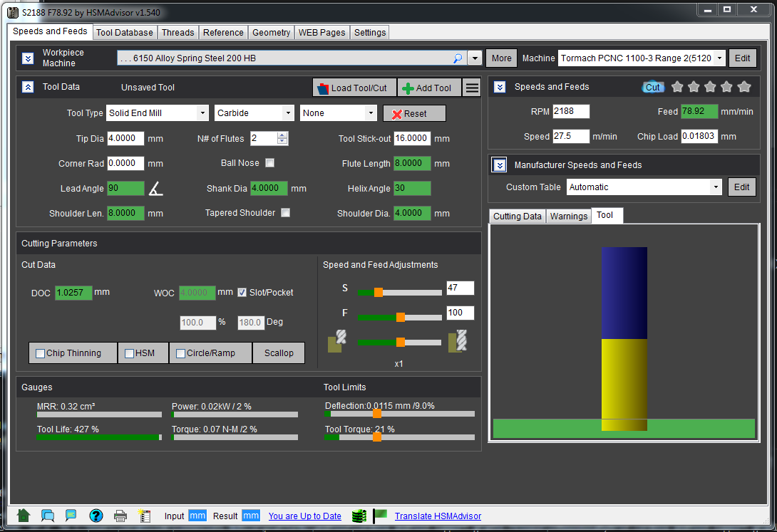Click the green home icon in status bar
The width and height of the screenshot is (777, 532).
24,516
